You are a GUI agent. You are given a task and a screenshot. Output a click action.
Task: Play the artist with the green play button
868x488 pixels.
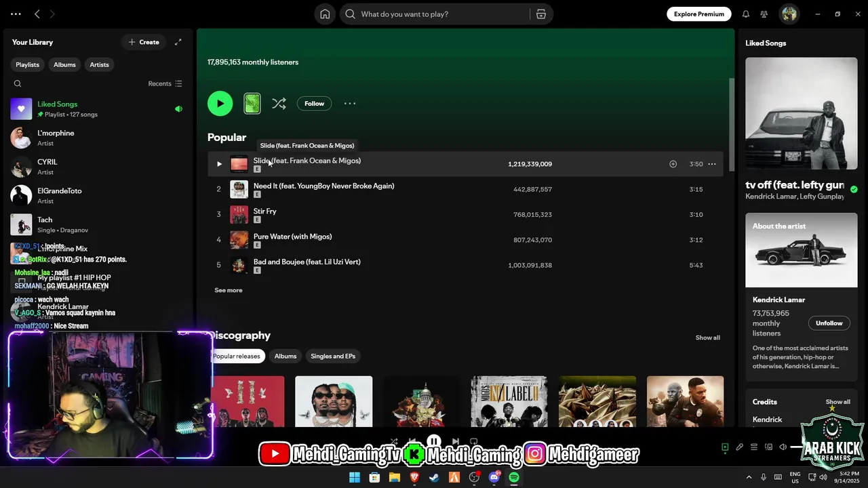click(220, 104)
